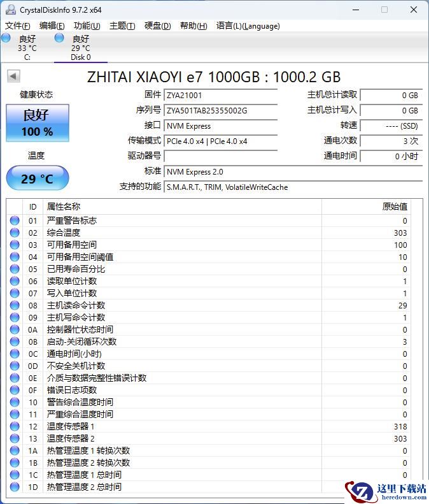
Task: Click status orb for attribute 03 可用备用空间
Action: pos(15,245)
